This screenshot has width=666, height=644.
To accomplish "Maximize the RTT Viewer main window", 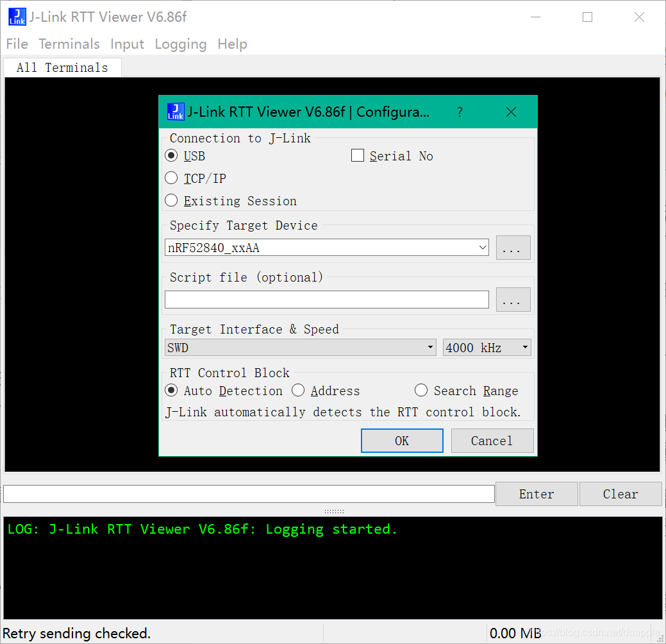I will tap(587, 17).
